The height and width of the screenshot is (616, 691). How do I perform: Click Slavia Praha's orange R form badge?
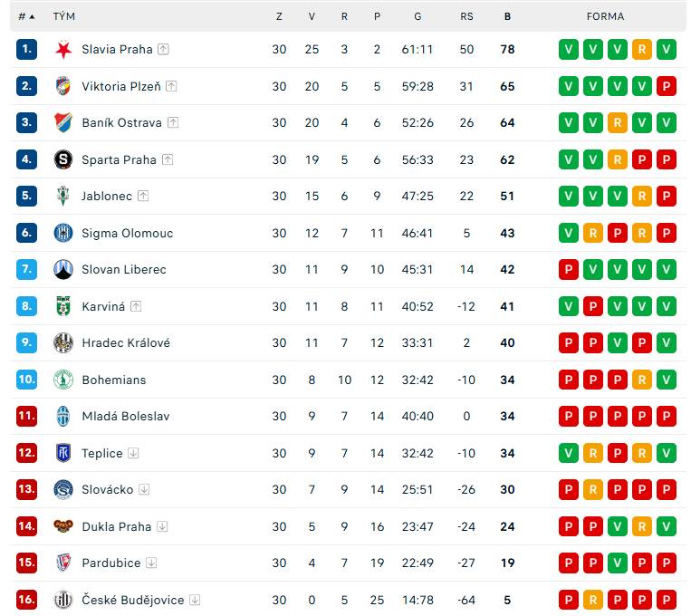(641, 50)
